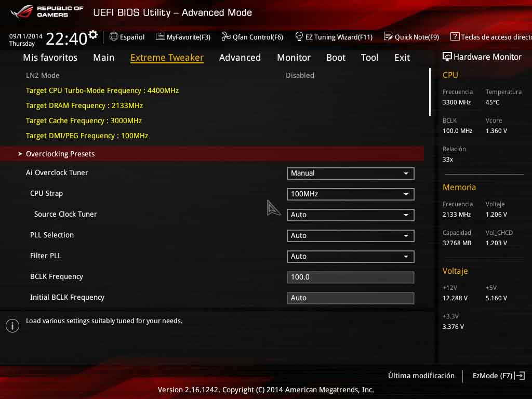
Task: Click Última modificación
Action: 421,376
